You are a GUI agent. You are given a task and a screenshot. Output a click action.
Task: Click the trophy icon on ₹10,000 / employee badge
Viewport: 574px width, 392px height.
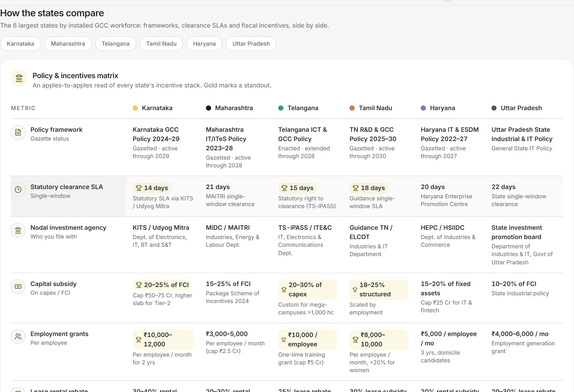tap(284, 340)
